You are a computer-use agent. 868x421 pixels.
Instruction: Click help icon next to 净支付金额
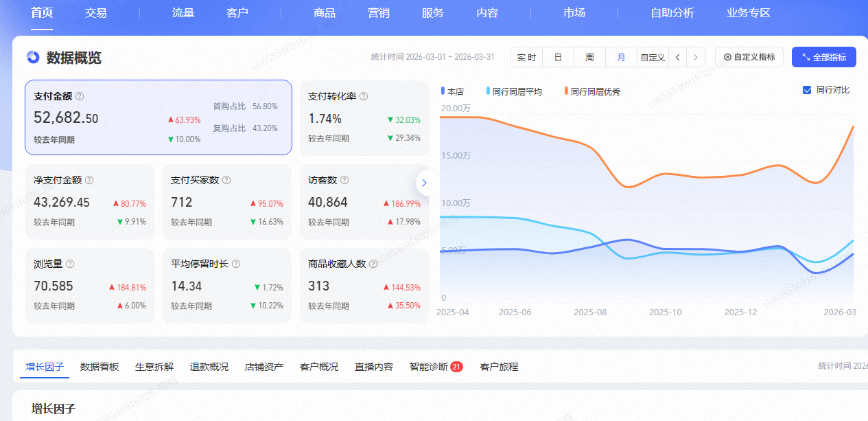89,180
